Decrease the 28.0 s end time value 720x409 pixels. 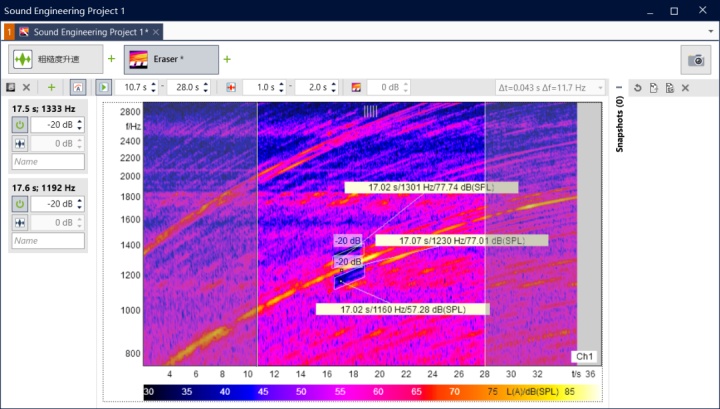point(206,91)
